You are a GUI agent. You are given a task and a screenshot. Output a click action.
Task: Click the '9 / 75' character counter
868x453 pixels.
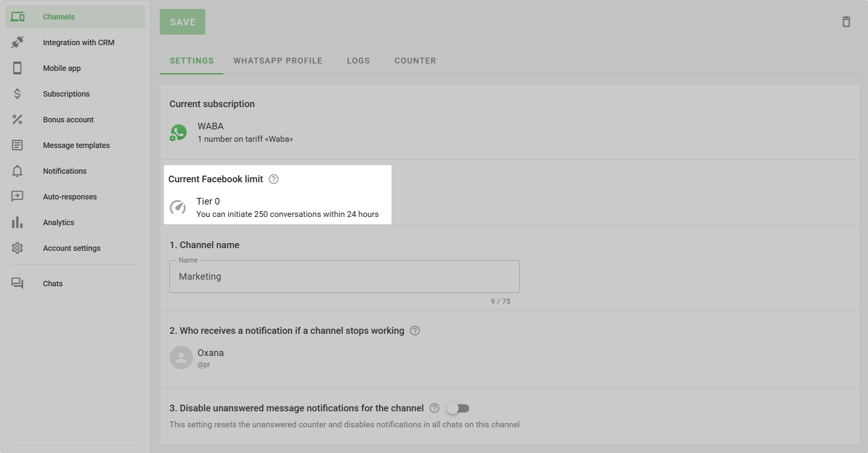(x=501, y=301)
